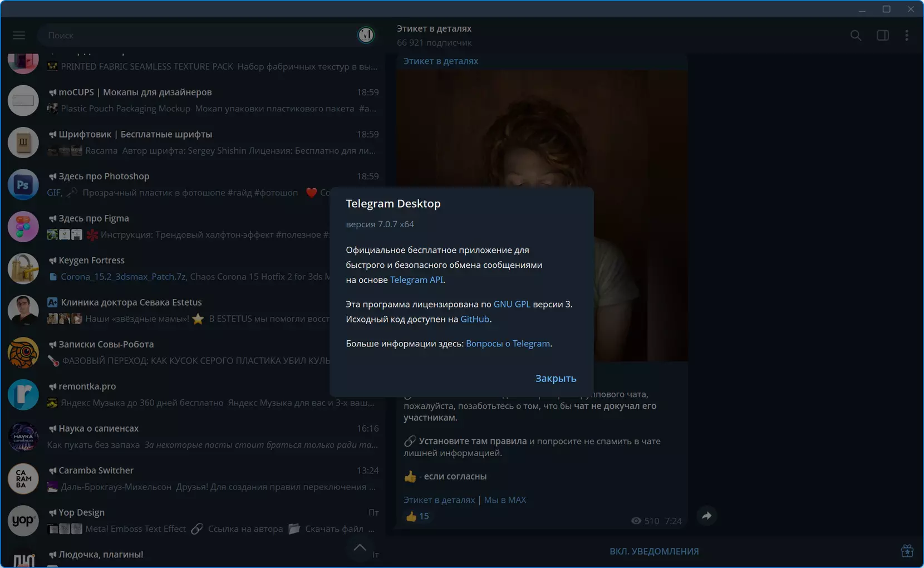Click the 66 921 подписчик subscriber count

(434, 43)
